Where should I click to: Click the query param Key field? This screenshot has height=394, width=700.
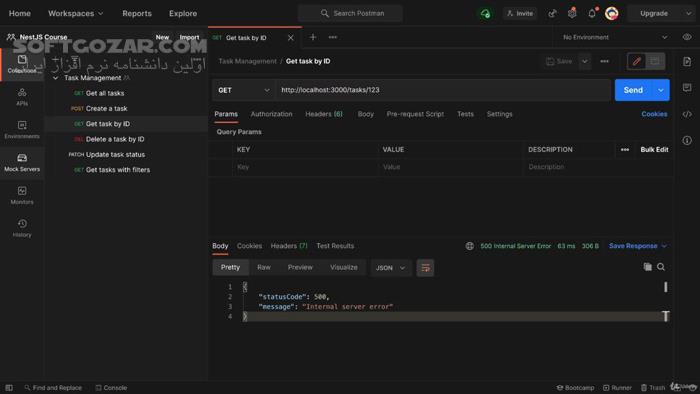click(x=304, y=167)
